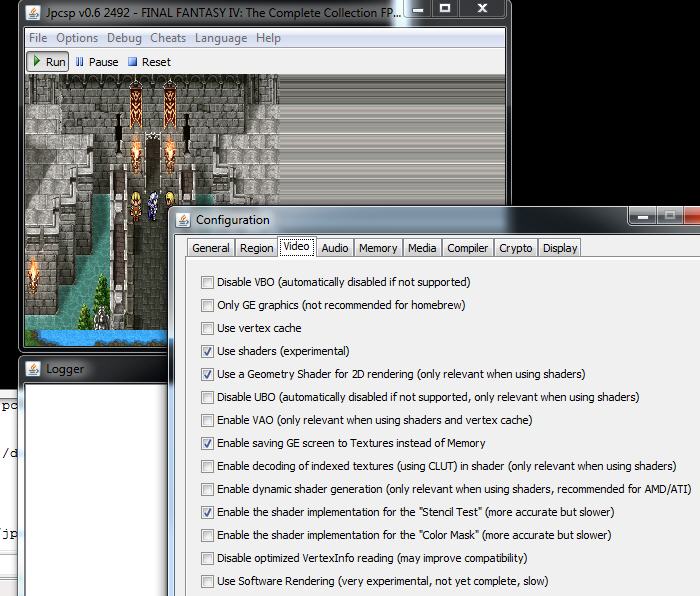
Task: Click the Logger window title icon
Action: [x=33, y=369]
